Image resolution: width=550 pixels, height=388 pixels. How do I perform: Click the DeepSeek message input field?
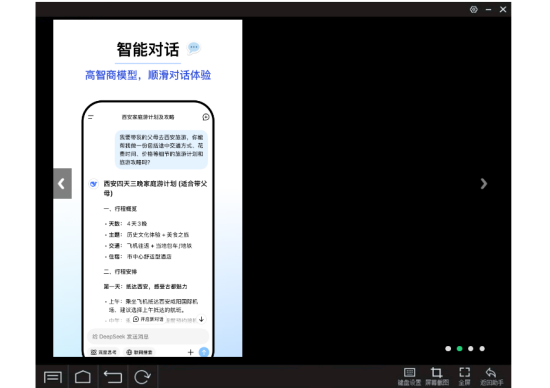pos(148,336)
